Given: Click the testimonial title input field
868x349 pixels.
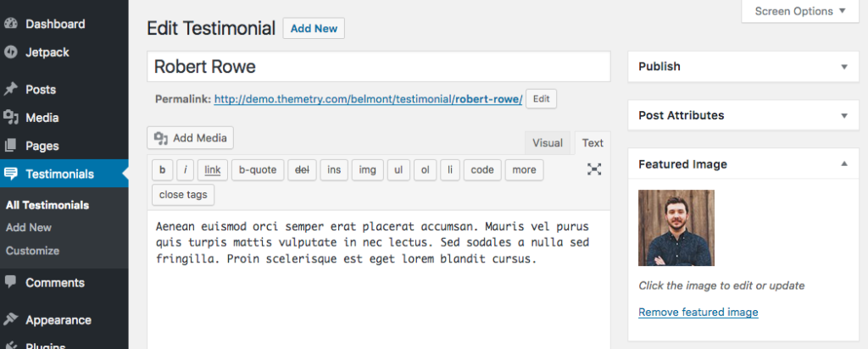Looking at the screenshot, I should (378, 66).
